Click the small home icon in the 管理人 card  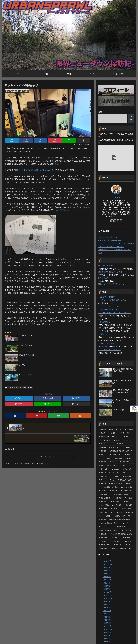point(112,221)
